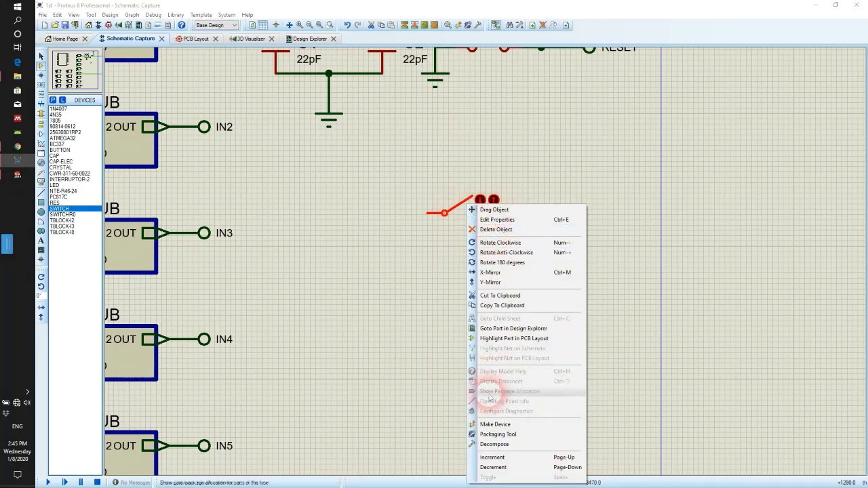Select the 2D Box graphics tool
Screen dimensions: 868x488
pyautogui.click(x=41, y=203)
